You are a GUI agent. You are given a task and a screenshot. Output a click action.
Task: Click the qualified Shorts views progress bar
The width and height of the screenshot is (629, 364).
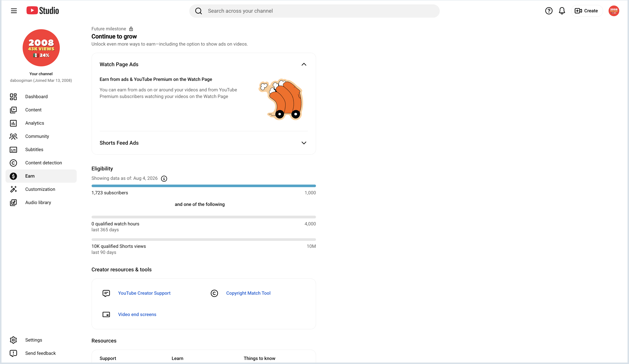point(204,240)
